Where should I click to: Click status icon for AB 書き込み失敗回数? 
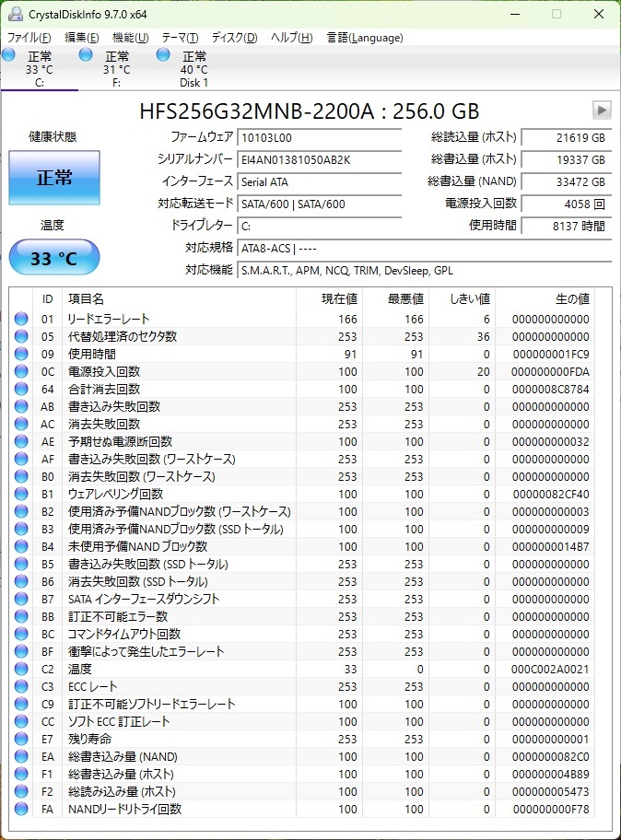[x=21, y=406]
